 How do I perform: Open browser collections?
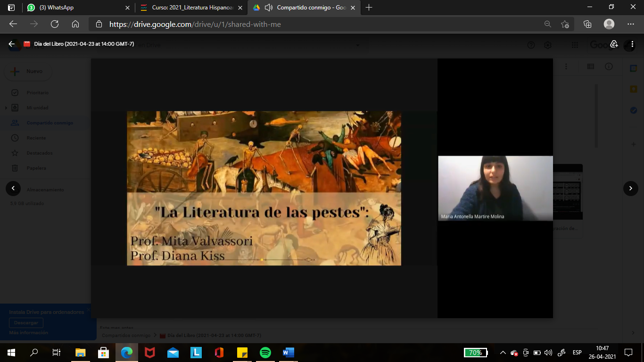pos(587,24)
